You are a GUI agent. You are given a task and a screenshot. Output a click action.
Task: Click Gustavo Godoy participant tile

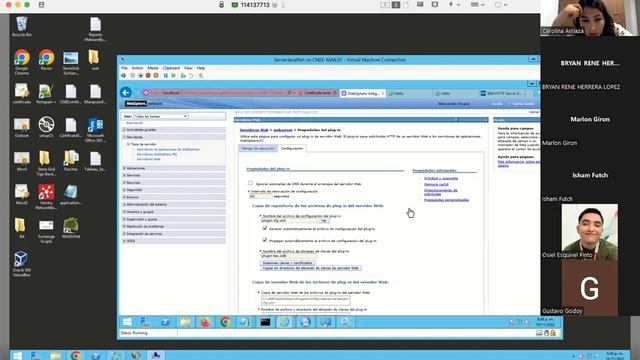(x=590, y=288)
